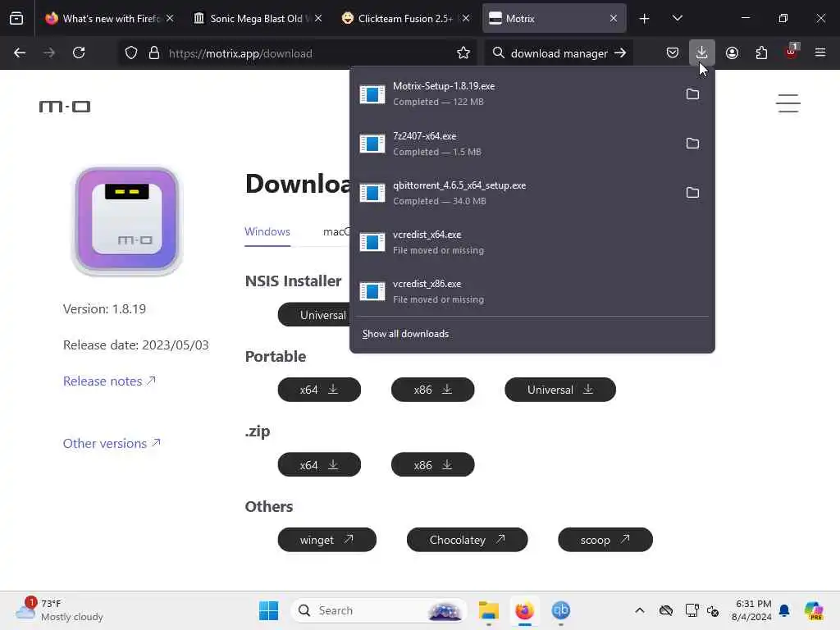Download Portable Universal build

[560, 390]
